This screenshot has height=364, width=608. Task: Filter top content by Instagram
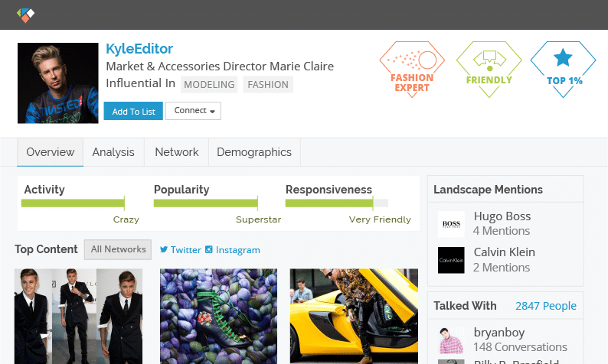pyautogui.click(x=237, y=249)
